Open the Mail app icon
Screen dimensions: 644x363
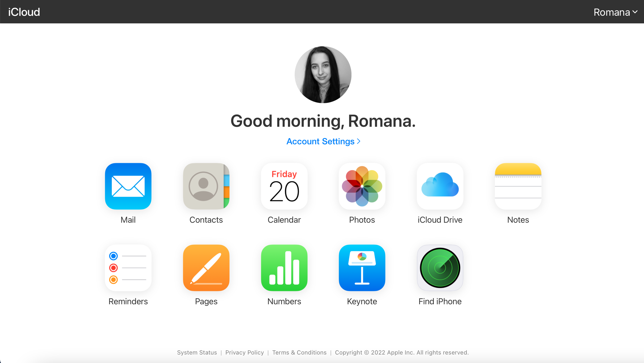click(128, 186)
